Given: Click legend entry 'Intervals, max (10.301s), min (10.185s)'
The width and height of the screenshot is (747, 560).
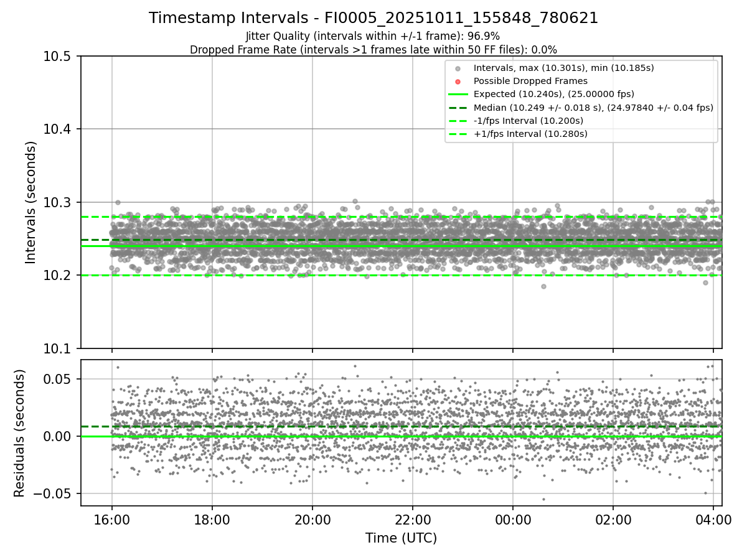Looking at the screenshot, I should pyautogui.click(x=563, y=68).
